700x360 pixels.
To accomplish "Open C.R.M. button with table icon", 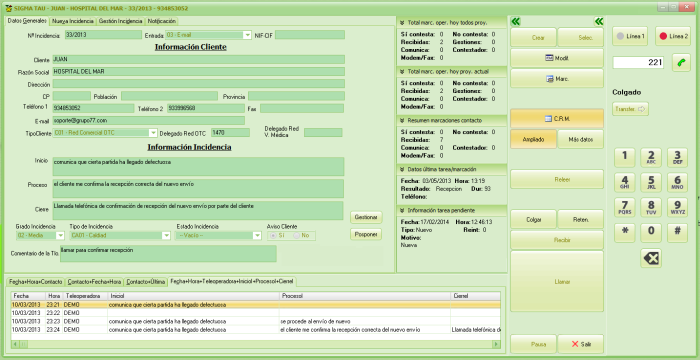I will click(x=557, y=119).
